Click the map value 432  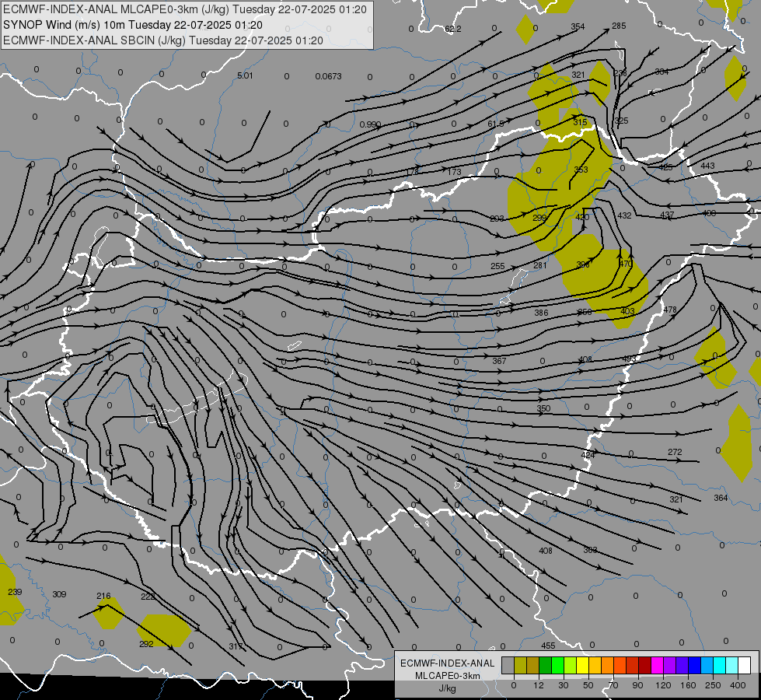(x=624, y=215)
